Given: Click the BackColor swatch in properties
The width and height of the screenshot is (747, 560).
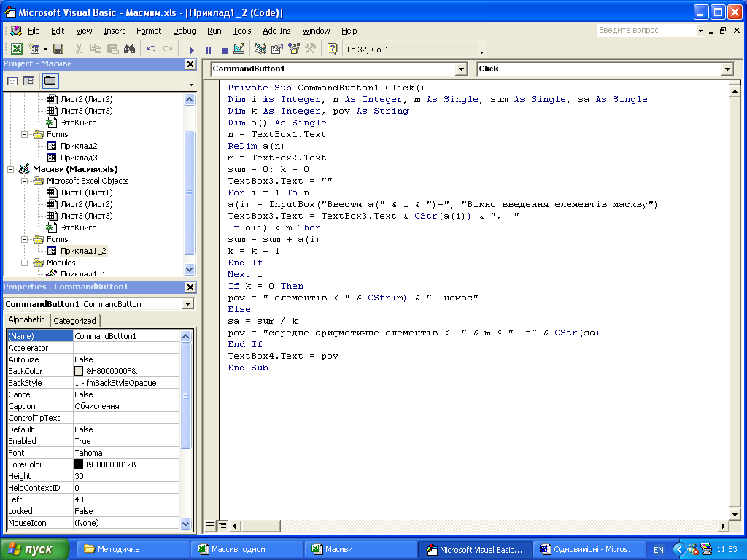Looking at the screenshot, I should click(x=79, y=371).
